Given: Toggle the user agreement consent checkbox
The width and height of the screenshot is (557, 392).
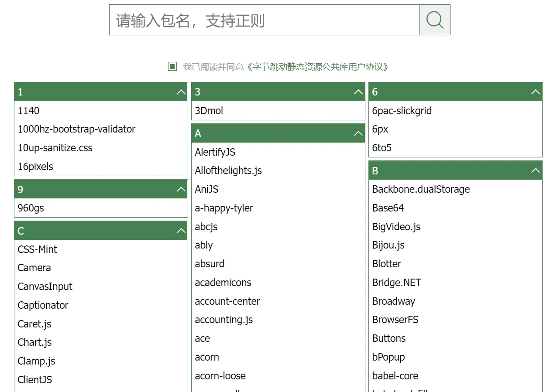Looking at the screenshot, I should [x=172, y=66].
